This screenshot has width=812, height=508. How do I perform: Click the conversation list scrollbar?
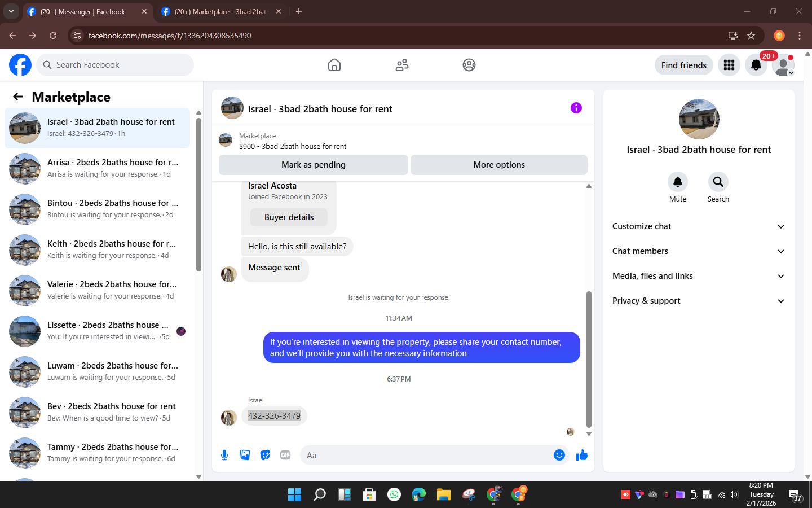pyautogui.click(x=198, y=195)
